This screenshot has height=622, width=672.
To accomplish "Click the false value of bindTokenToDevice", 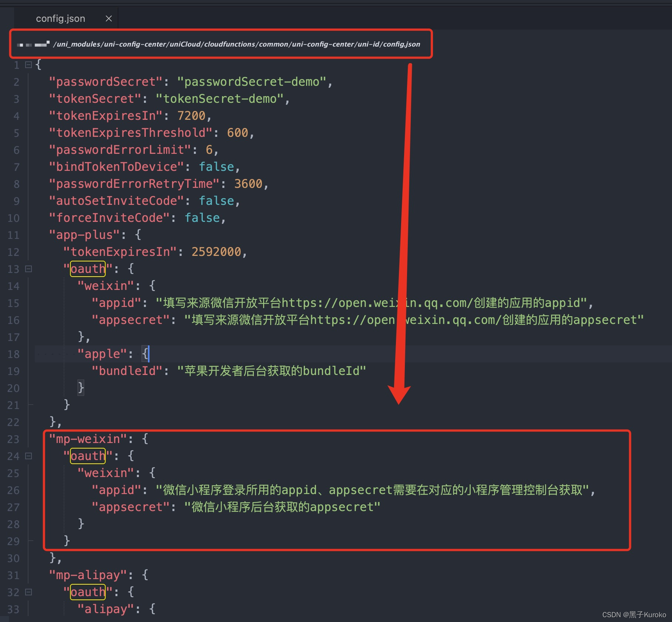I will pos(216,166).
